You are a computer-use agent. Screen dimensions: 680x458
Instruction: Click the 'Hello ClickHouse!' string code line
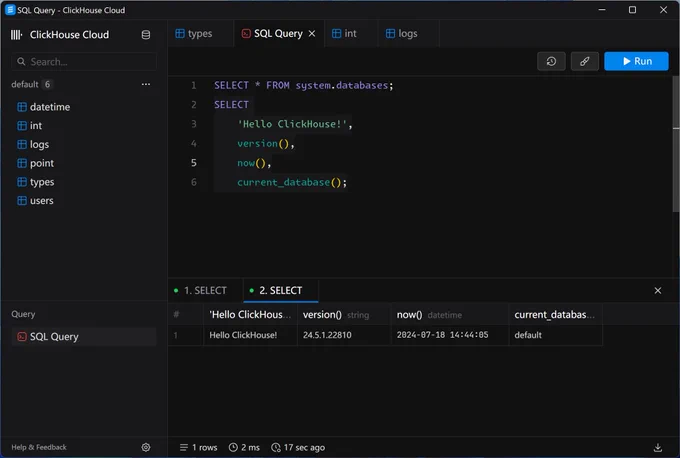pos(295,124)
